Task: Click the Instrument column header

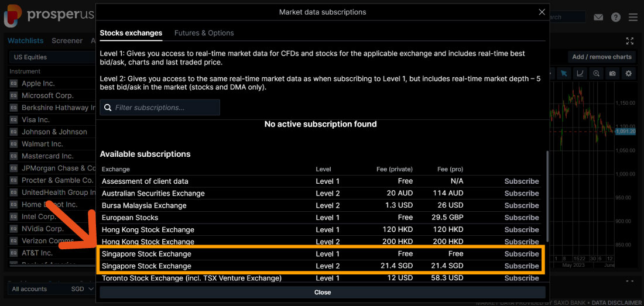Action: [25, 71]
